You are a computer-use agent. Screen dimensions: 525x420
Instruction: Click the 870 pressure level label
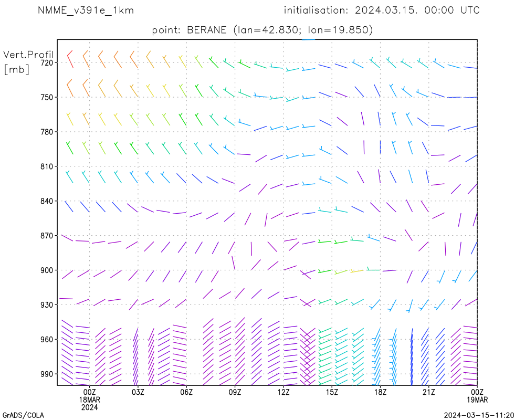click(x=47, y=236)
